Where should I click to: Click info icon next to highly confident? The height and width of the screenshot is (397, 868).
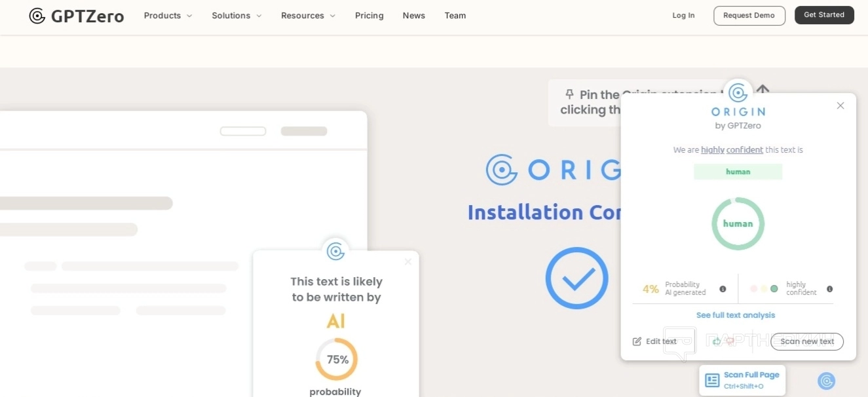[829, 289]
